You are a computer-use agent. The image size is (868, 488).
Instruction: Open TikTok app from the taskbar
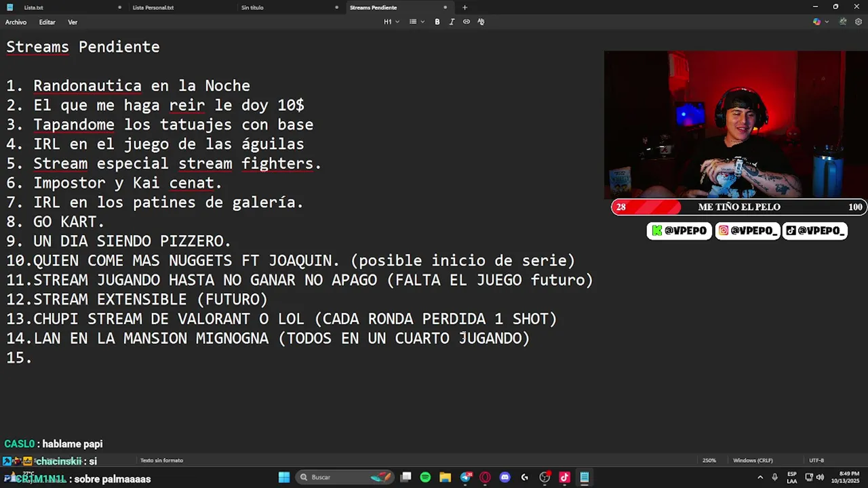[564, 477]
